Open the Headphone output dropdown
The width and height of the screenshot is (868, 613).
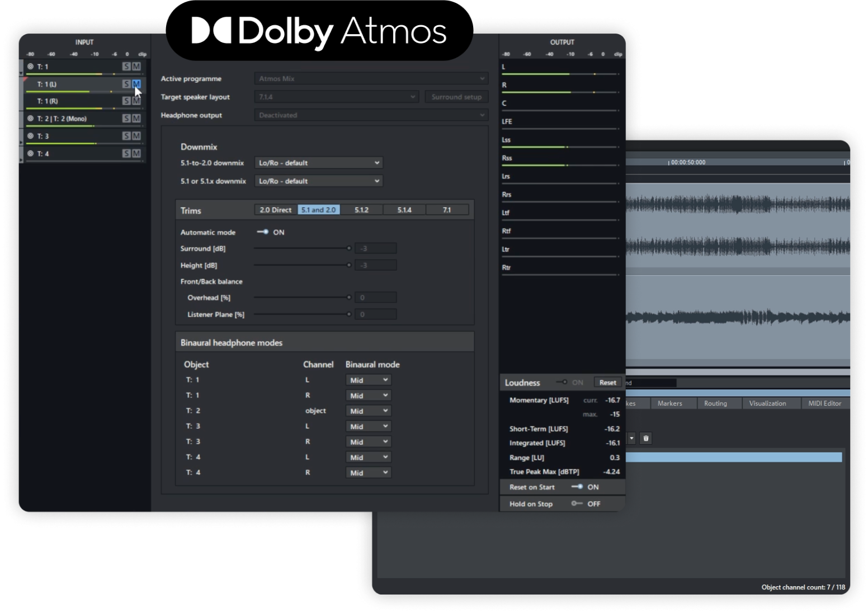pyautogui.click(x=371, y=115)
